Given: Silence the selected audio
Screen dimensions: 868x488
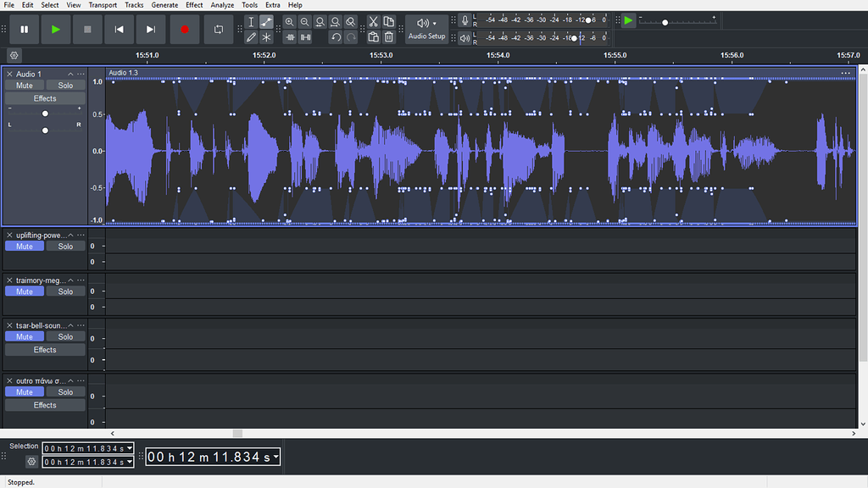Looking at the screenshot, I should point(305,37).
